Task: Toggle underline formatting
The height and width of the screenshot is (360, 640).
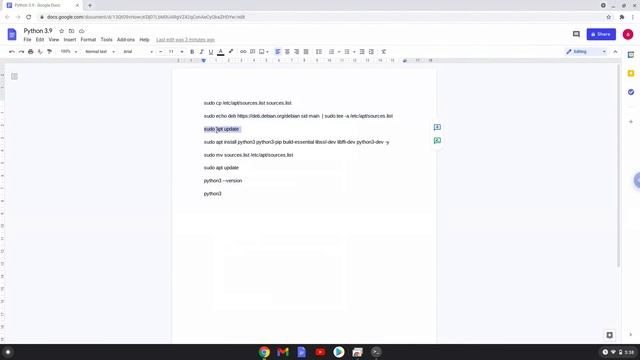Action: click(x=211, y=52)
